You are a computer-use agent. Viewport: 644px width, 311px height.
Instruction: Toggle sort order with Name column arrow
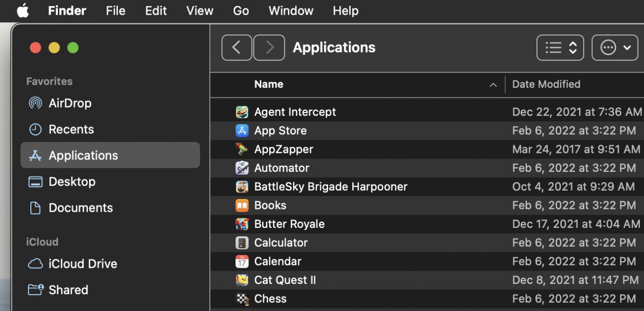pyautogui.click(x=493, y=85)
